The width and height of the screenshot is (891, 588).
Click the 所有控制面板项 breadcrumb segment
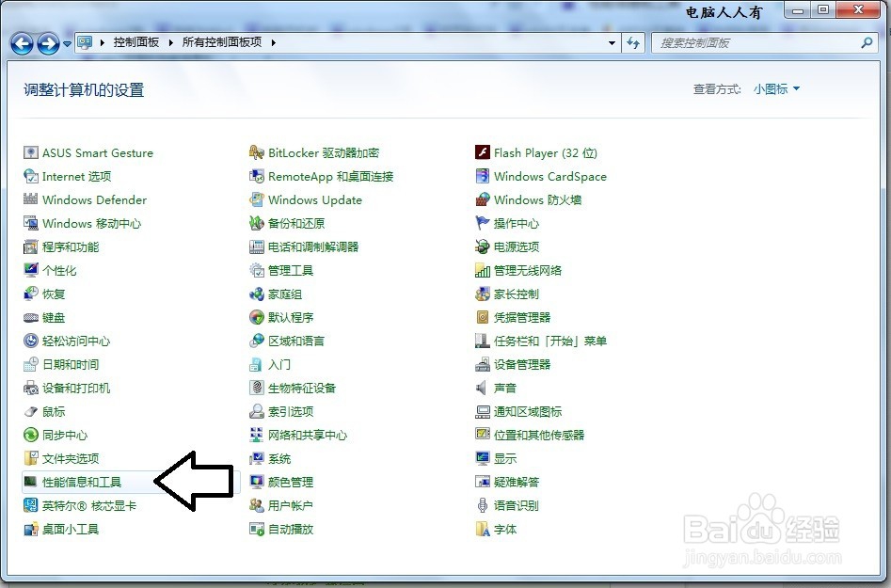[222, 42]
